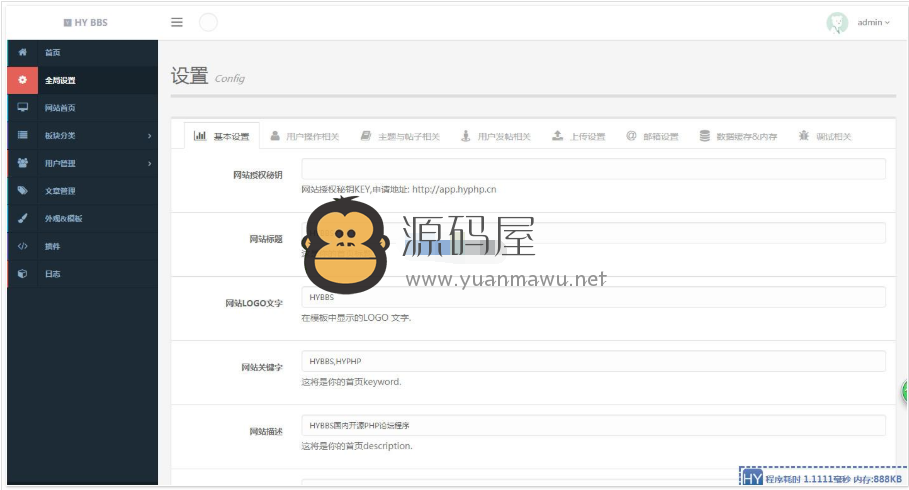Switch to the 主题与帖子相关 tab
This screenshot has height=490, width=909.
coord(400,136)
